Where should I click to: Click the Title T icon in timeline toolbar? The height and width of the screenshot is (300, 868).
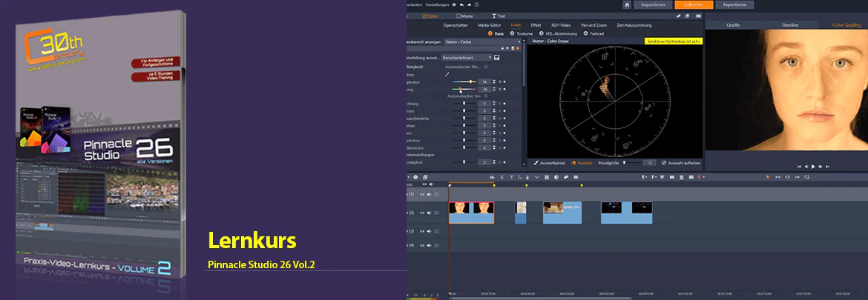[x=511, y=177]
